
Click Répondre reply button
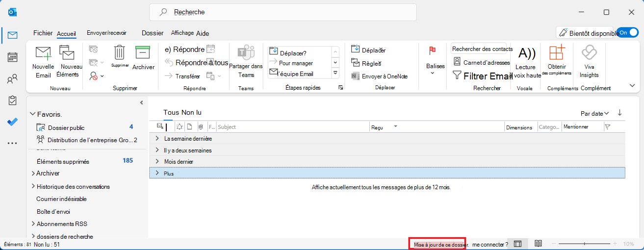(184, 49)
